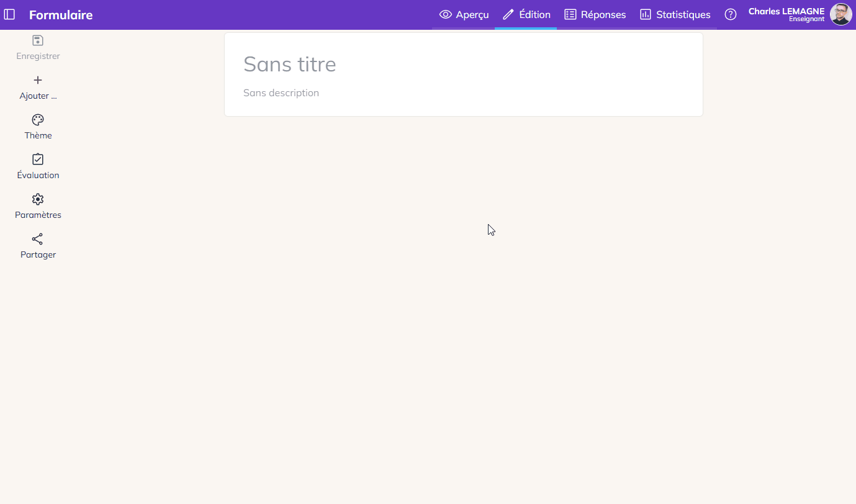Click the Formulaire app title
Image resolution: width=856 pixels, height=504 pixels.
(61, 15)
